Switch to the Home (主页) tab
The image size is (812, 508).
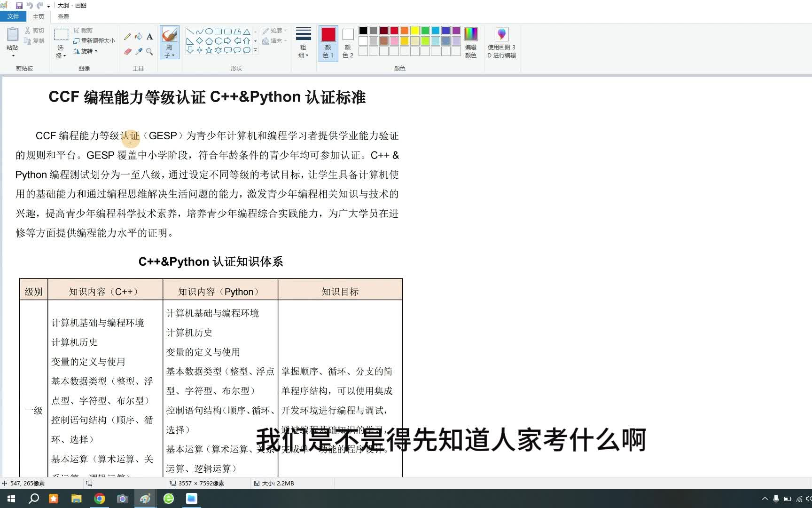[x=39, y=16]
